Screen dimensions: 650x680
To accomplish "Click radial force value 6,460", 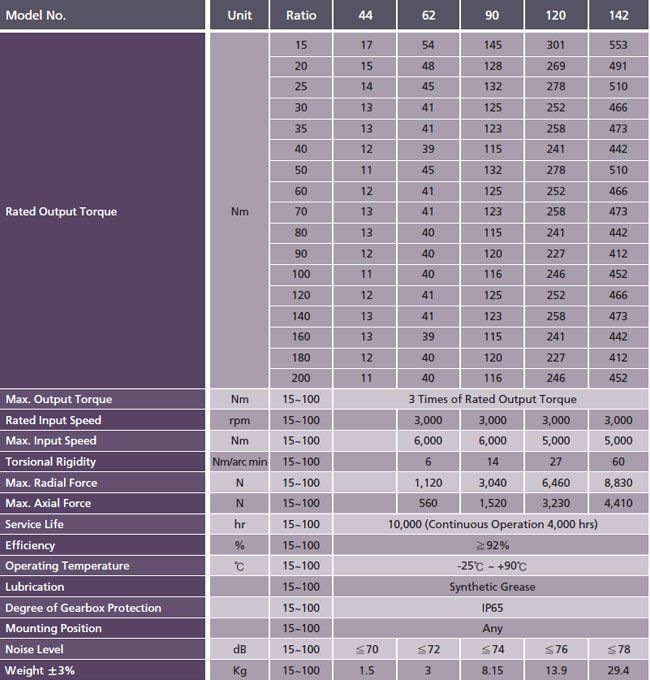I will [x=555, y=483].
